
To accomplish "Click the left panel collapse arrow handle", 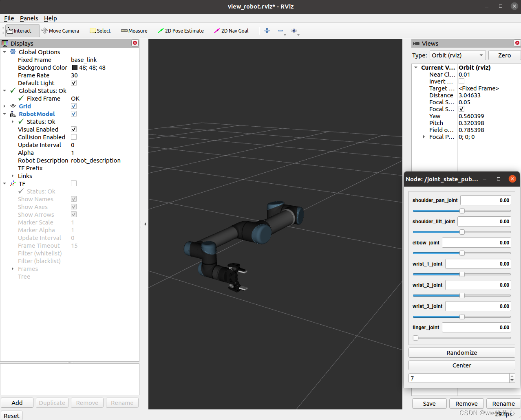I will 145,224.
